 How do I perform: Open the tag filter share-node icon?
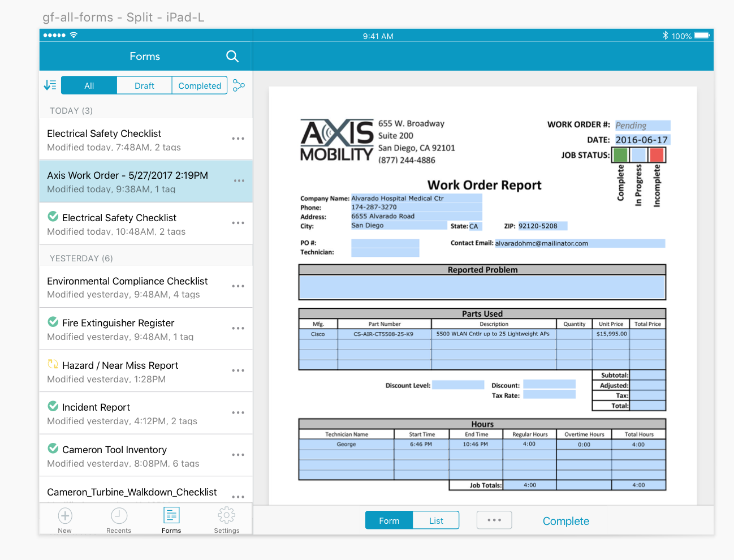239,85
